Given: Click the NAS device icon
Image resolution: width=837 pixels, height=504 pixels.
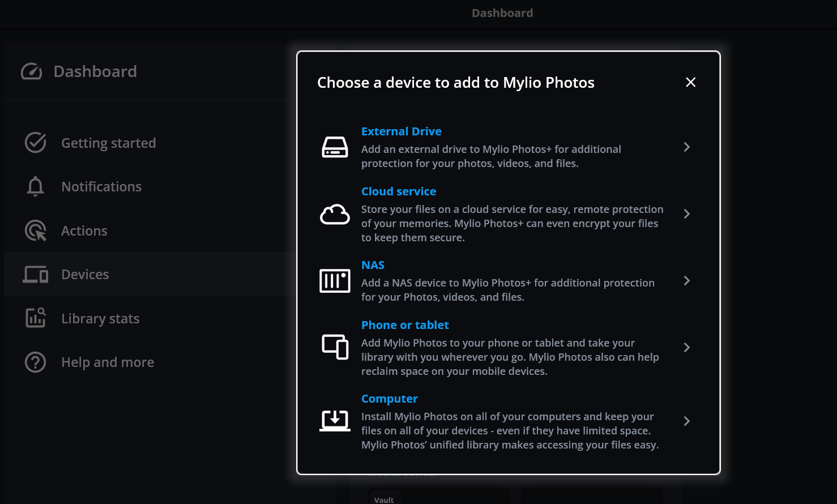Looking at the screenshot, I should (335, 281).
